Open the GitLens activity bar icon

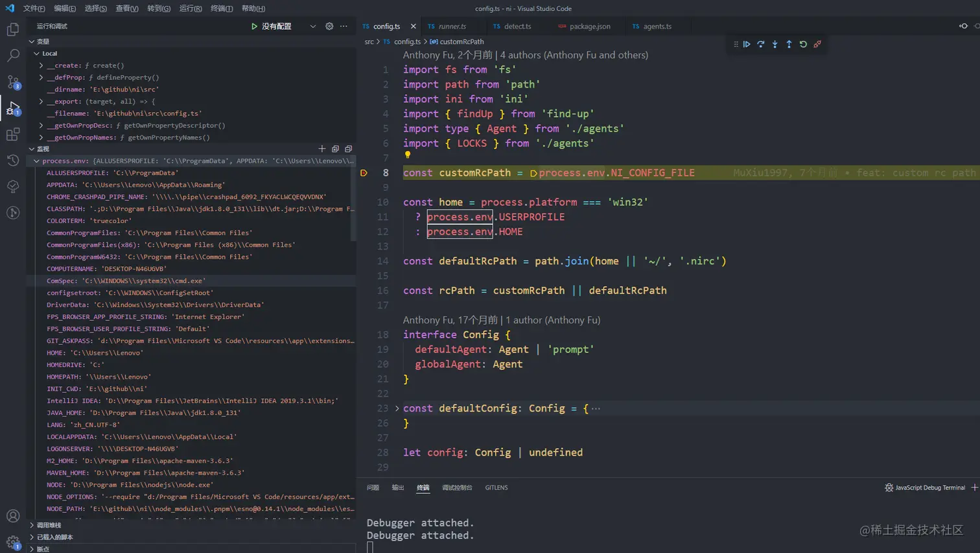click(x=13, y=213)
